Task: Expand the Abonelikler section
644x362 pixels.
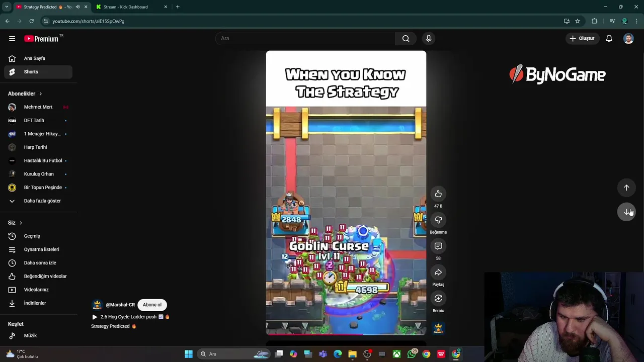Action: (25, 94)
